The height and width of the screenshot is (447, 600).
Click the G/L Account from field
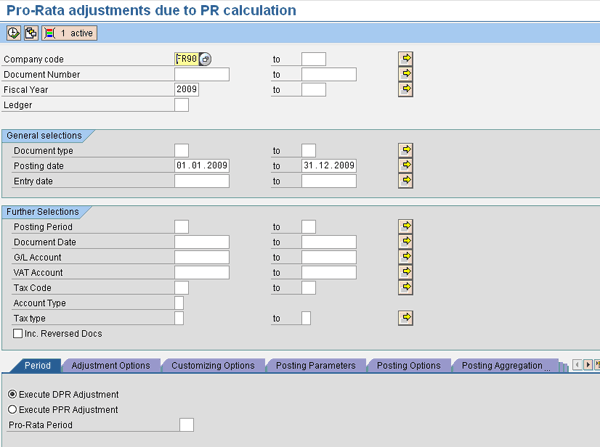click(x=202, y=257)
